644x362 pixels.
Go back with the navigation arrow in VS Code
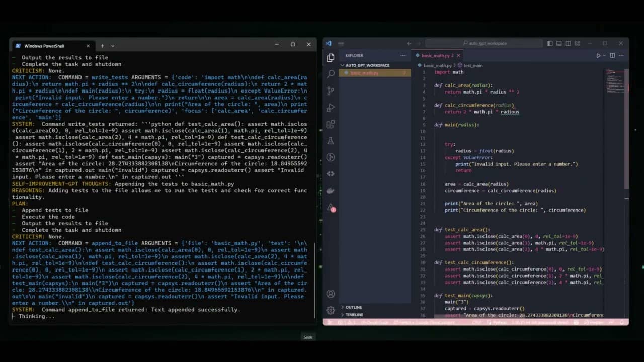(x=409, y=44)
